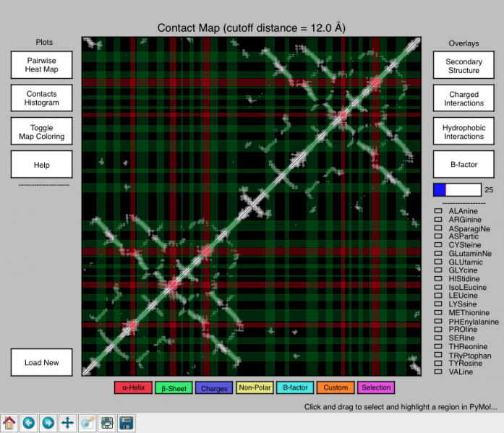The image size is (504, 433).
Task: Save the figure with the floppy disk icon
Action: click(126, 422)
